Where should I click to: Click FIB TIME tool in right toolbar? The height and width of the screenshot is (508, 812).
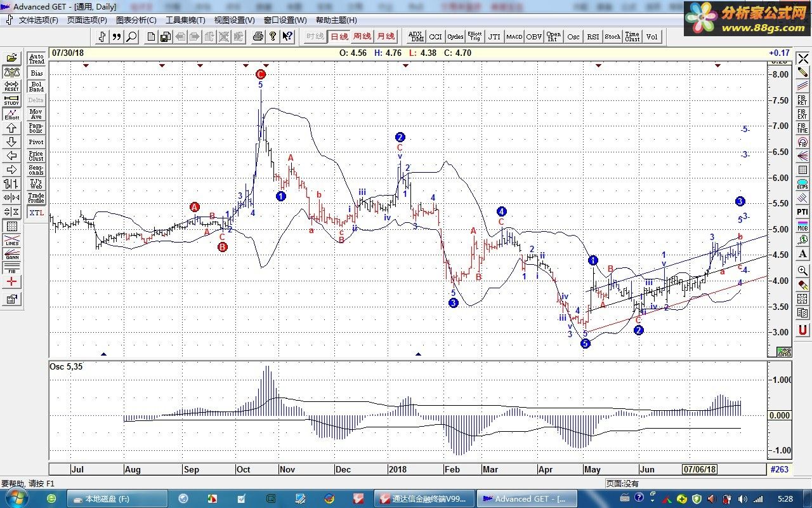802,128
